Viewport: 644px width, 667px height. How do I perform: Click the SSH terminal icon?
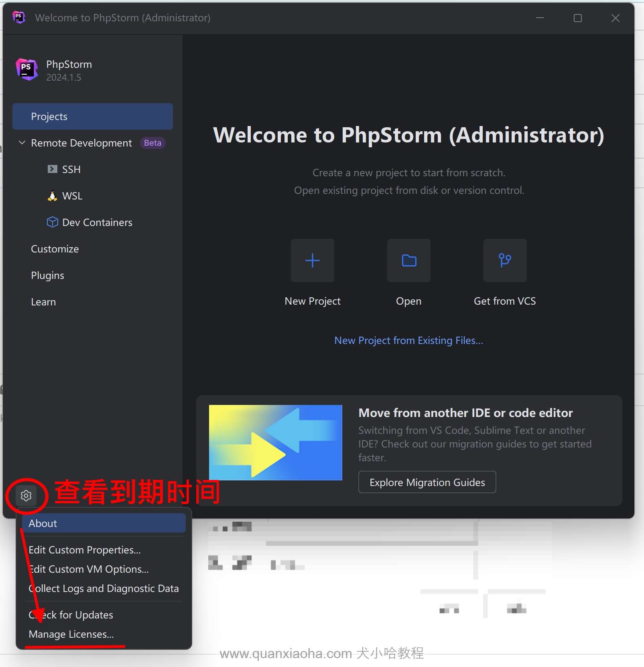click(x=52, y=169)
